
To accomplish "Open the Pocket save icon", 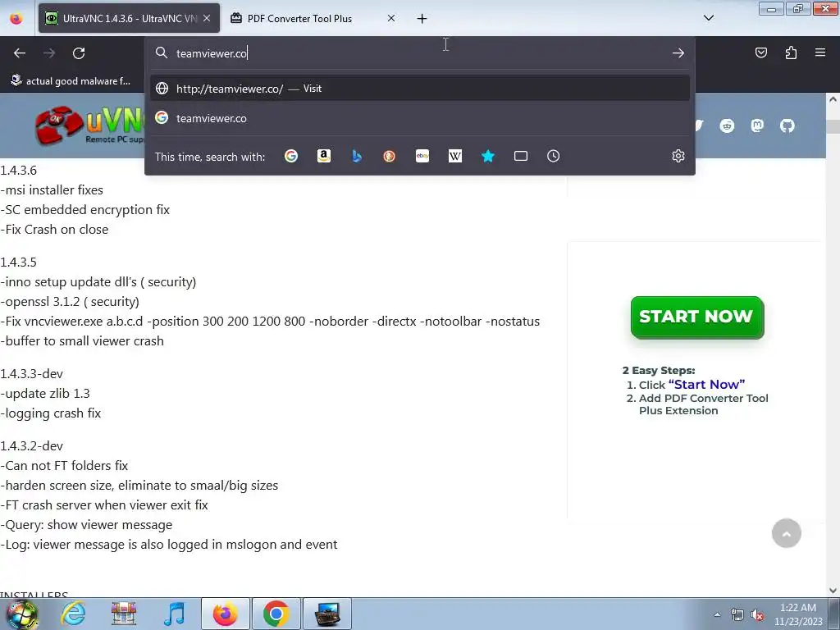I will pyautogui.click(x=760, y=52).
